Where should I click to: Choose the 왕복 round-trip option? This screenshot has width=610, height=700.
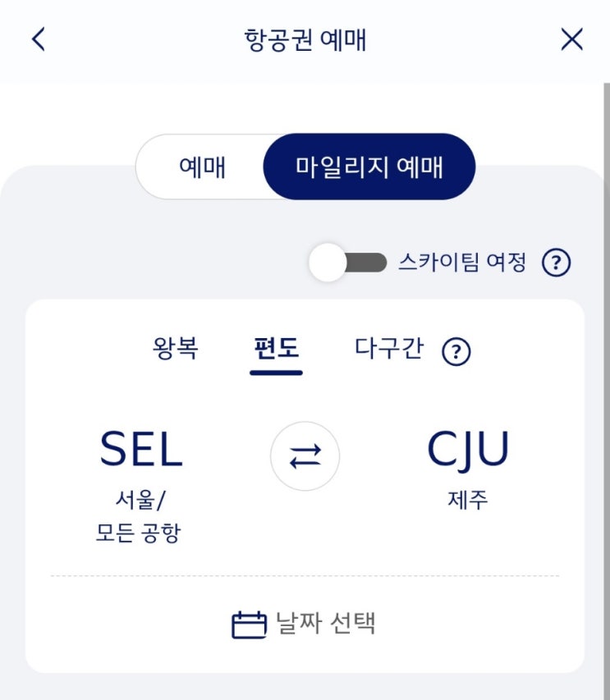coord(176,349)
